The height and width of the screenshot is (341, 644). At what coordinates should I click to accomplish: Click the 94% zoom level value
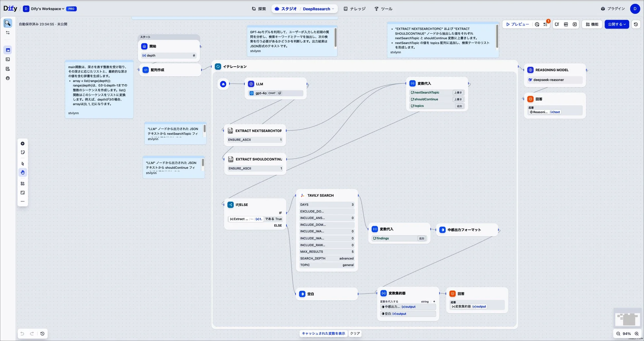pyautogui.click(x=626, y=334)
